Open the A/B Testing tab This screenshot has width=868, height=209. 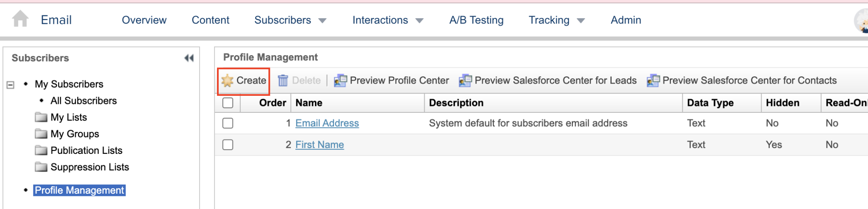pos(476,20)
